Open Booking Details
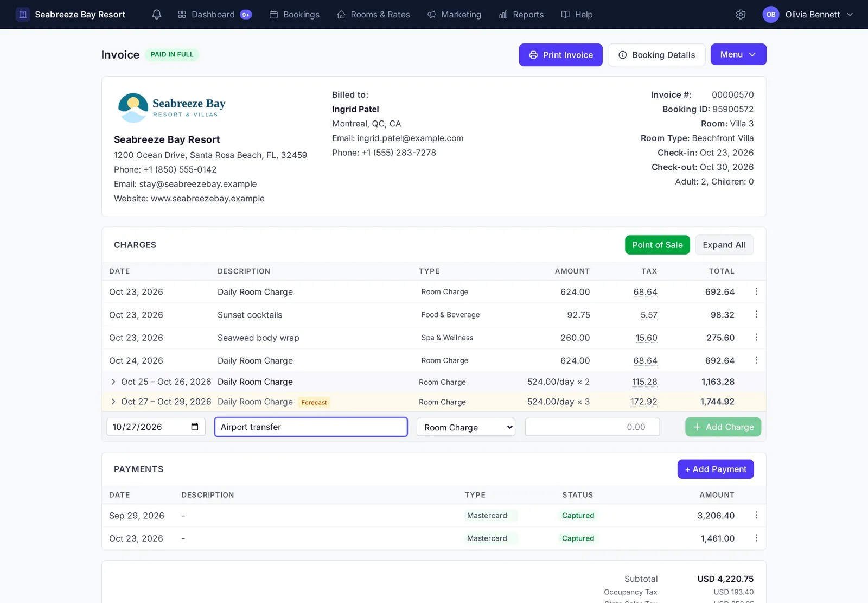This screenshot has height=603, width=868. (x=656, y=55)
